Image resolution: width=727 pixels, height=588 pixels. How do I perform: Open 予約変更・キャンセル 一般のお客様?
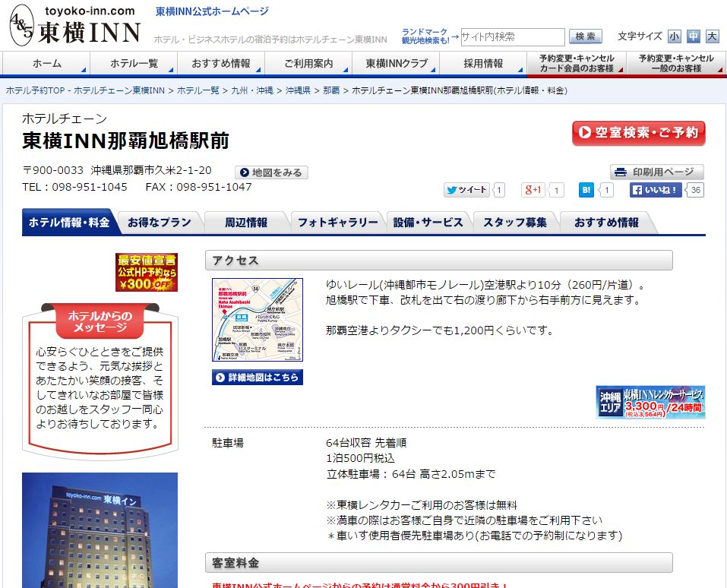click(x=676, y=64)
